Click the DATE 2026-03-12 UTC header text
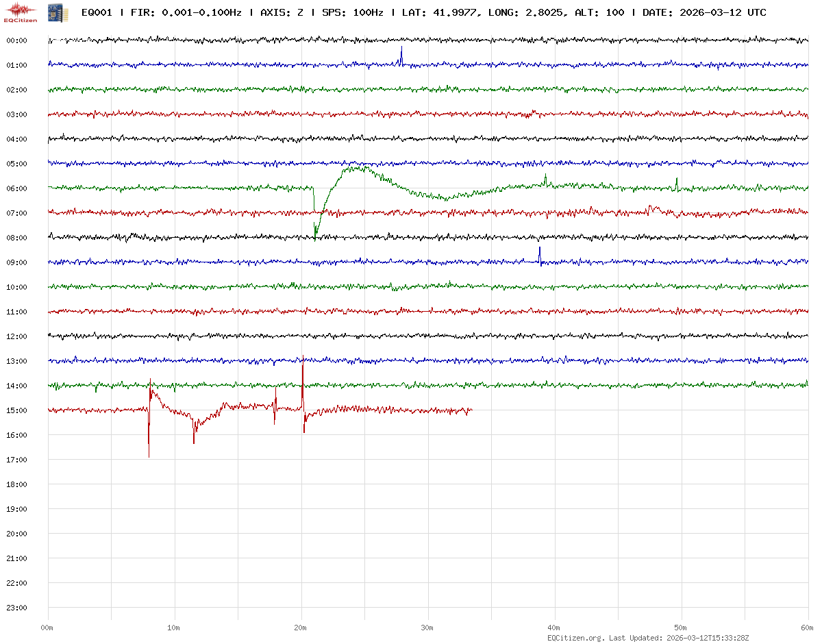Viewport: 822px width, 644px height. [704, 12]
